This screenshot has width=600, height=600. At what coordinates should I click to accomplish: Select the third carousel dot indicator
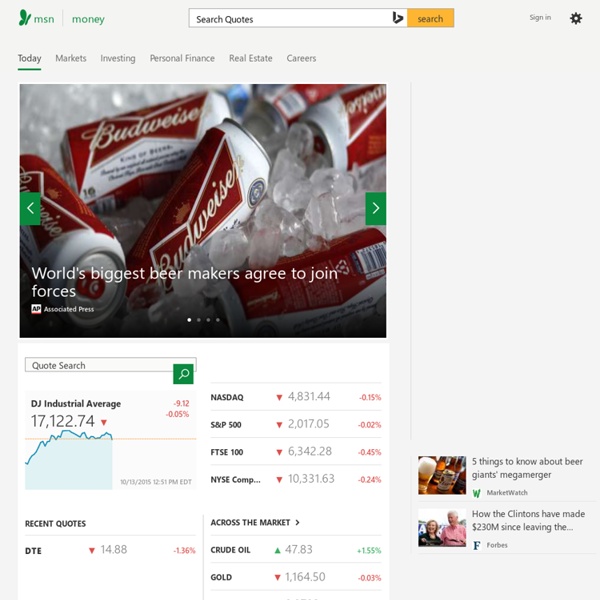(x=208, y=320)
